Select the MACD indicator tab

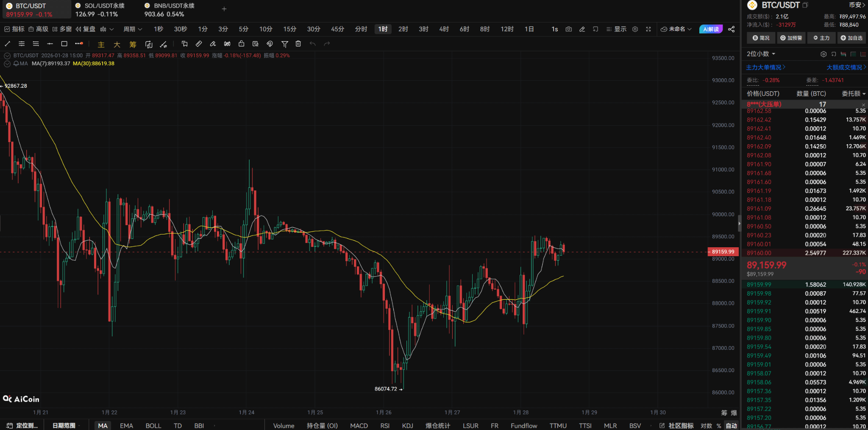359,425
